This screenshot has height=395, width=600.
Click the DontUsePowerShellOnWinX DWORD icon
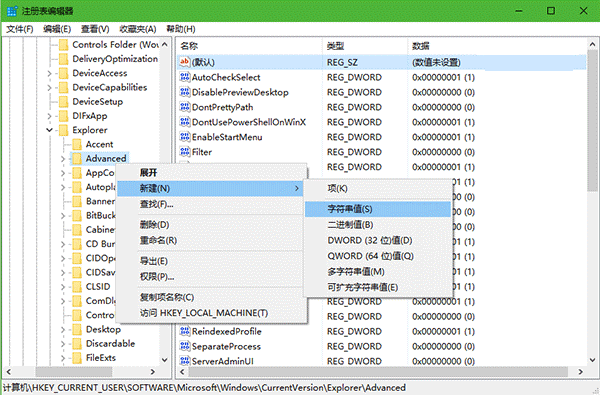coord(185,122)
